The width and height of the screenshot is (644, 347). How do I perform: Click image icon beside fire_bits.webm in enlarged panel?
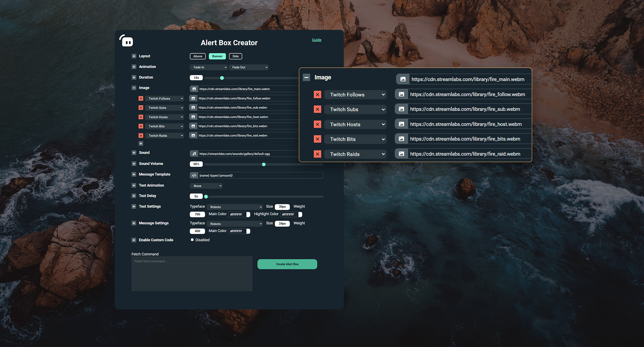(x=401, y=139)
